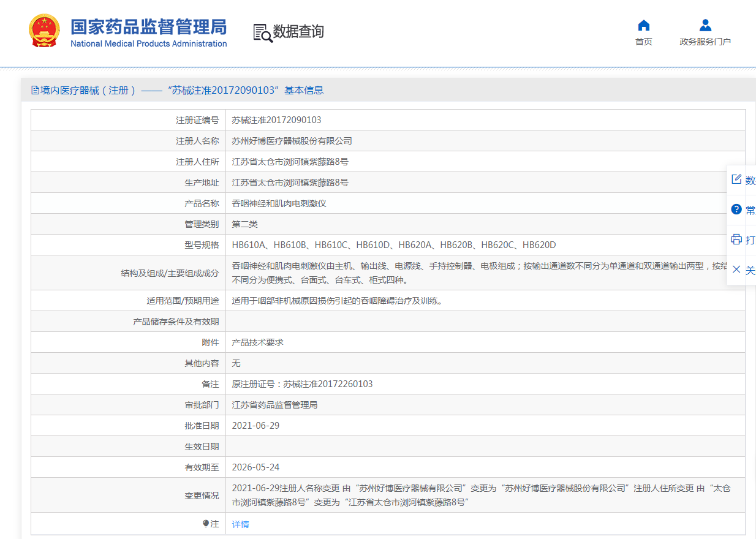756x539 pixels.
Task: Open the 详情 link in the 注 row
Action: click(x=241, y=524)
